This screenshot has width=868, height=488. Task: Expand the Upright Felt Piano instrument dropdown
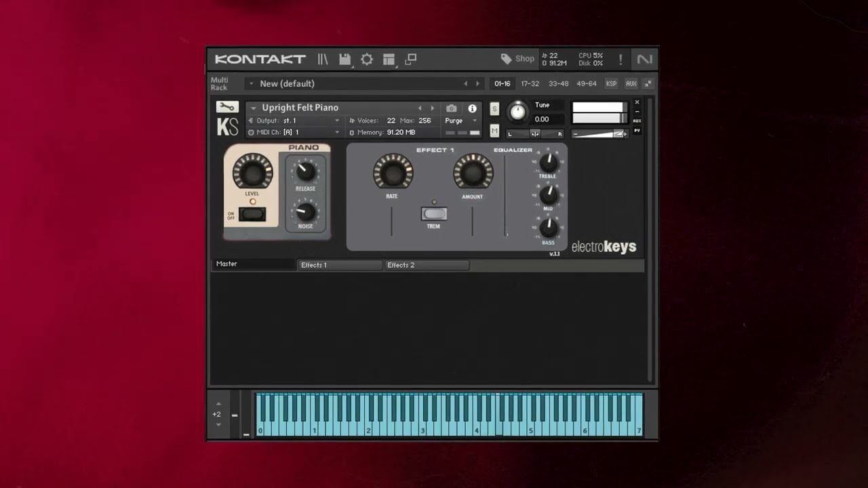(253, 108)
